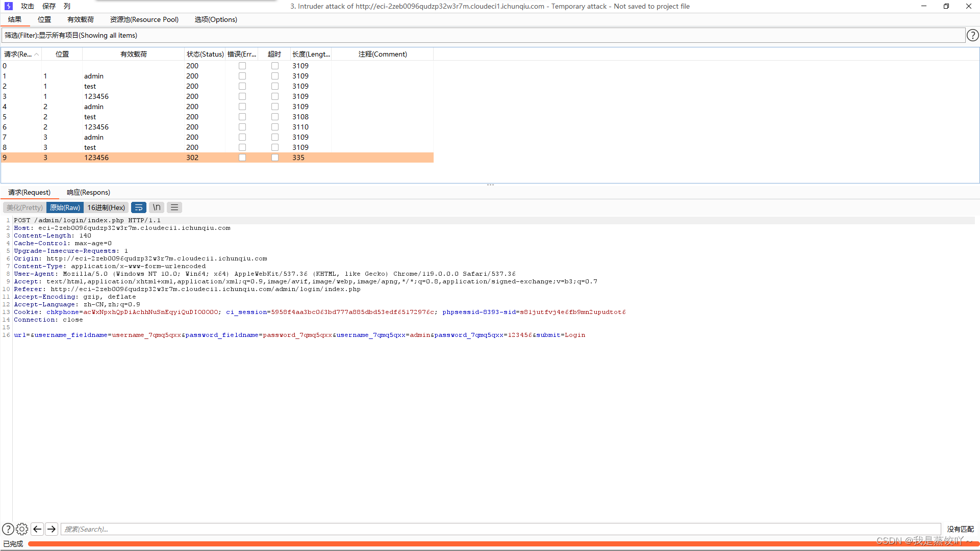Click POST /admin/login/index.php request line
The width and height of the screenshot is (980, 551).
coord(87,220)
